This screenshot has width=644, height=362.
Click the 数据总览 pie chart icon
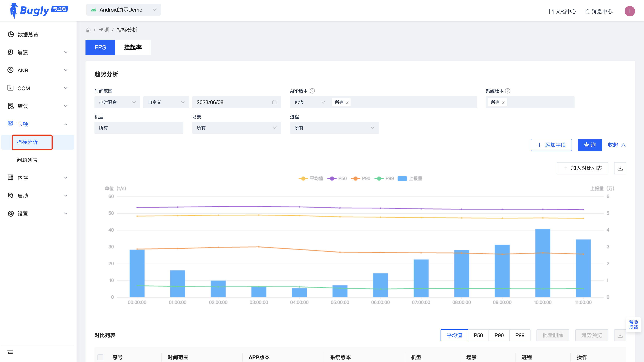coord(10,35)
